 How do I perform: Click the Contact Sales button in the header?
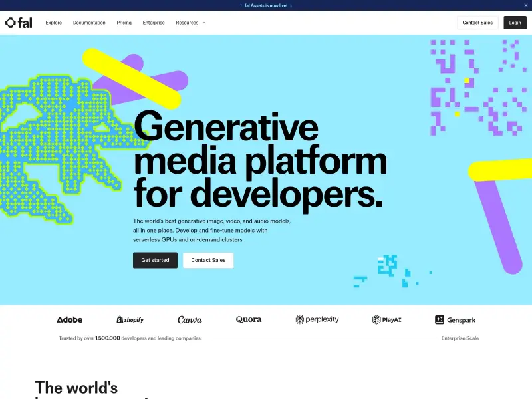tap(477, 23)
